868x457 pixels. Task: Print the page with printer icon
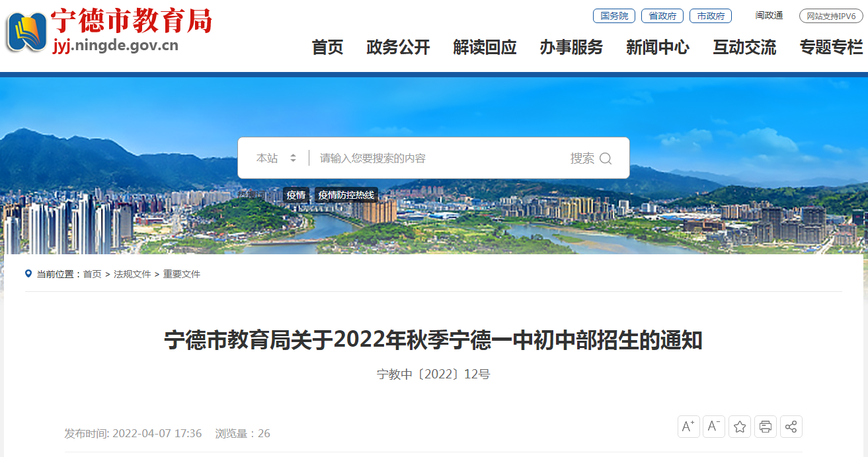coord(766,427)
